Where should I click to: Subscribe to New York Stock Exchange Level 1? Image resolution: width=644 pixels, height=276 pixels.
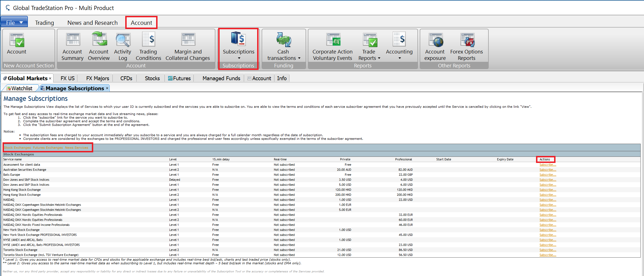(x=548, y=230)
